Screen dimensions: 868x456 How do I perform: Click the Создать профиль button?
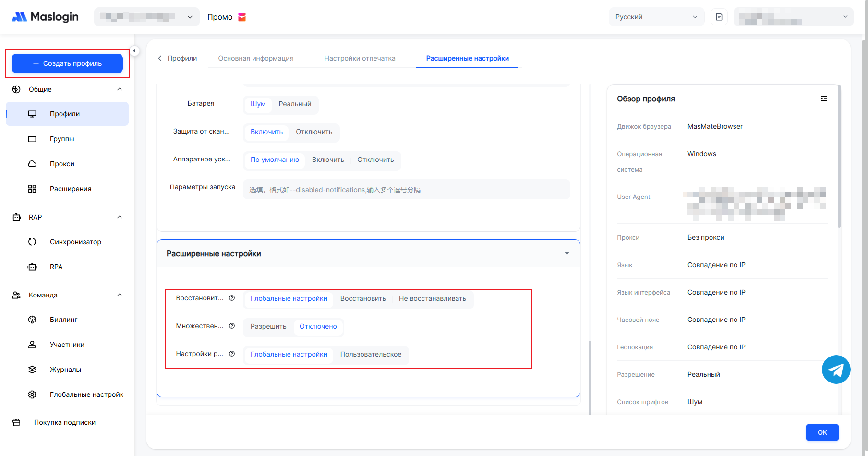coord(67,63)
